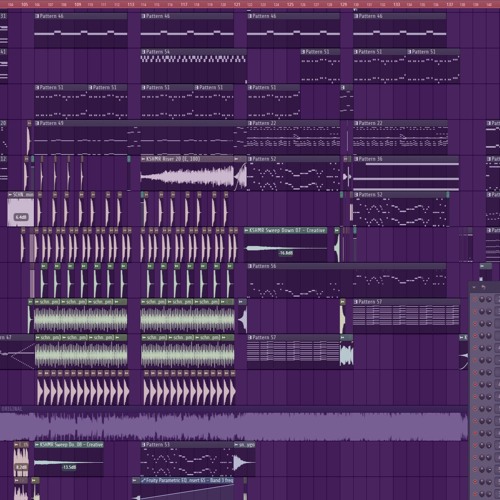Select the Pattern 22 clip immediately after Pattern 49
Viewport: 500px width, 500px height.
[293, 138]
